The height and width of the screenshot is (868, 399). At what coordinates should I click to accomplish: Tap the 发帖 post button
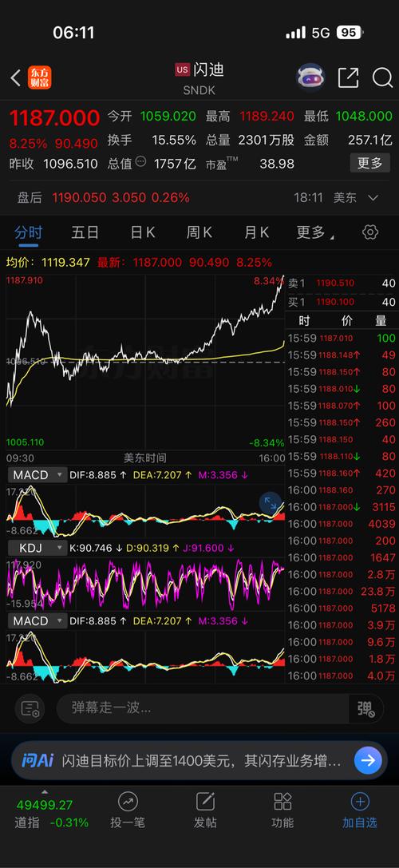click(x=205, y=811)
